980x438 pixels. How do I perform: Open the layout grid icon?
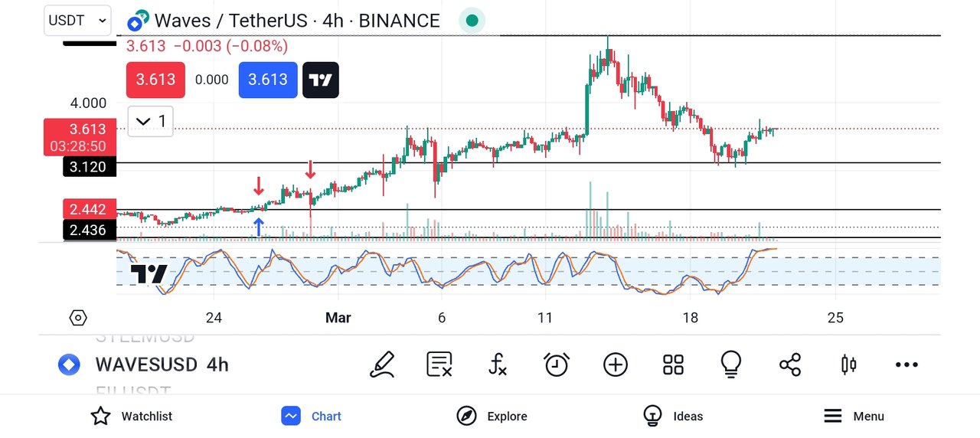point(673,364)
